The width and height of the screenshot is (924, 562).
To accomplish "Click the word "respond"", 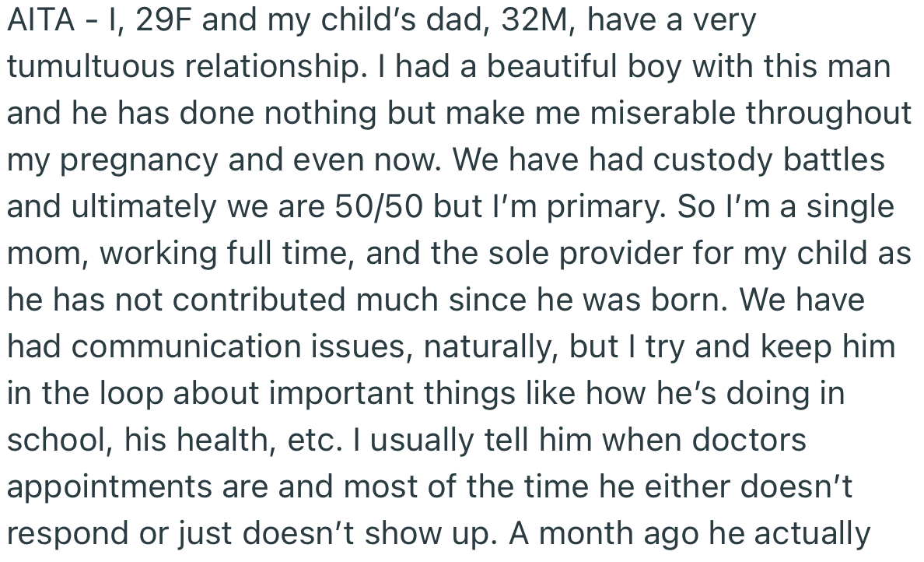I will click(x=66, y=534).
